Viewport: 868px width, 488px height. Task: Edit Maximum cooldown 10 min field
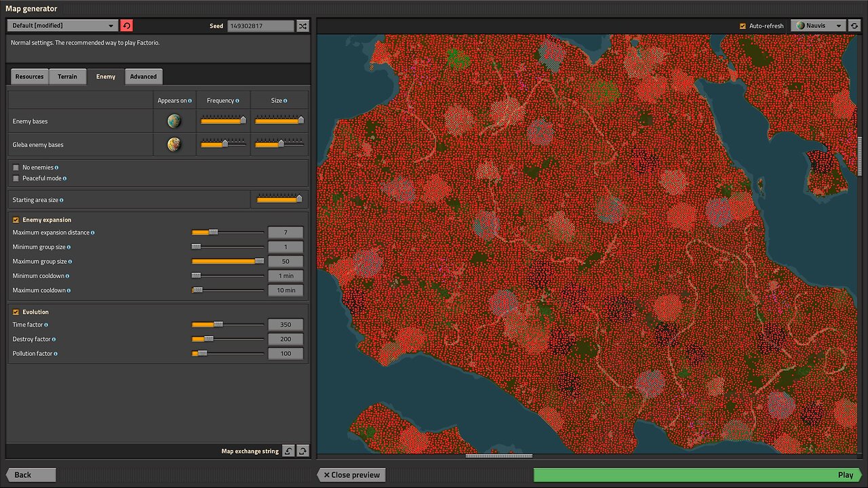coord(285,290)
